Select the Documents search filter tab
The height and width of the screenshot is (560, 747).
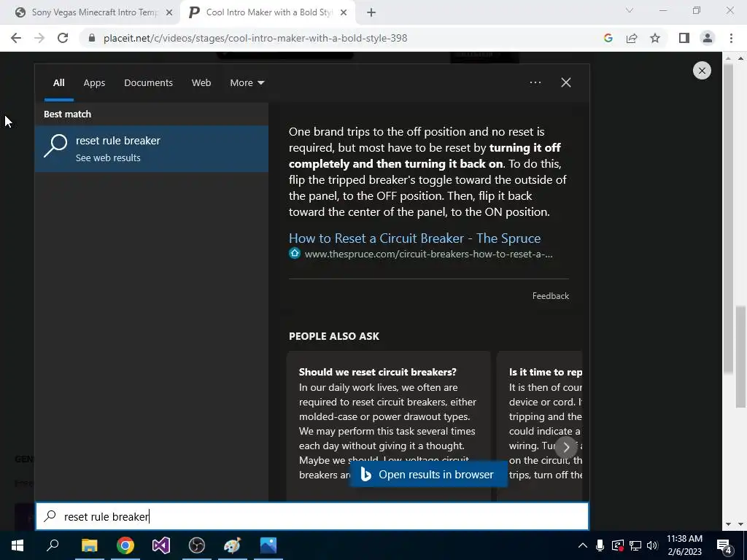pyautogui.click(x=148, y=83)
